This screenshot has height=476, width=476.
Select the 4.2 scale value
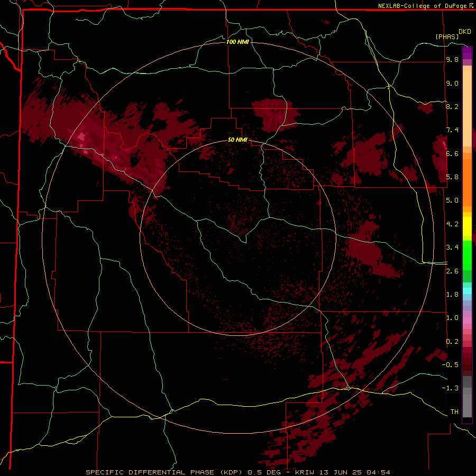[x=452, y=224]
